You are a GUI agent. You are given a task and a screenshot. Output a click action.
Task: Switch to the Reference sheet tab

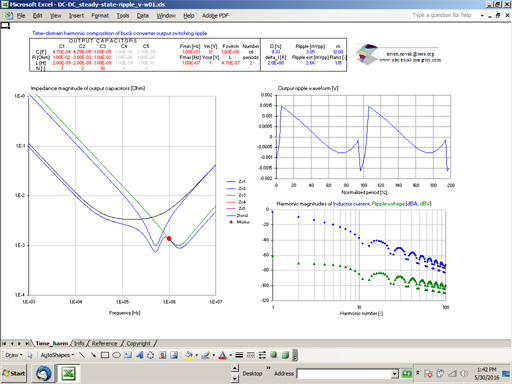click(x=104, y=343)
